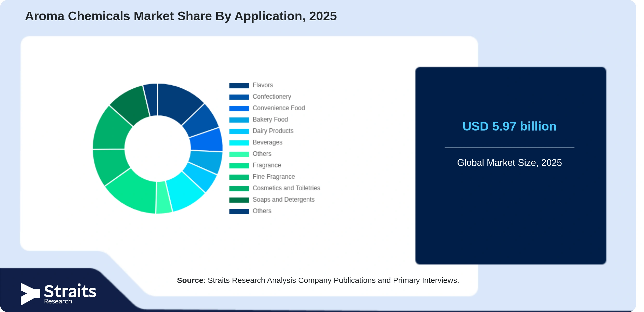Click the Confectionery legend swatch
The width and height of the screenshot is (644, 312).
[239, 97]
